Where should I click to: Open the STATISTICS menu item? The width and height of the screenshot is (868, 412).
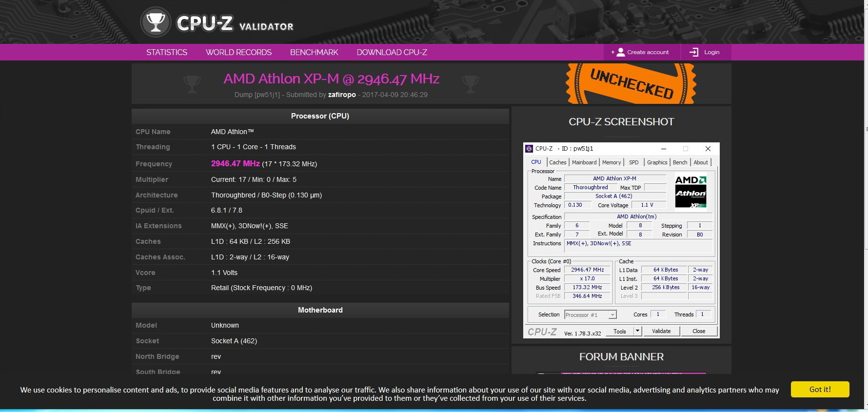[167, 52]
